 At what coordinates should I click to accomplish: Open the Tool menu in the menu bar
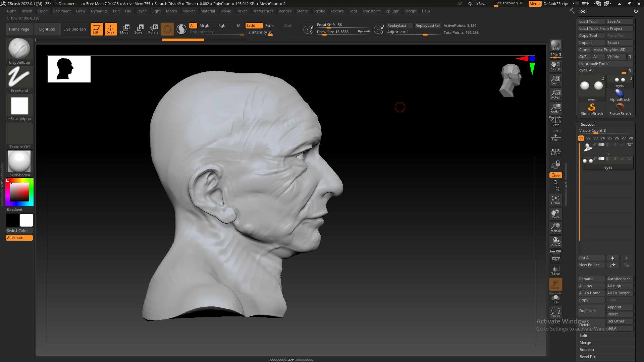point(353,11)
